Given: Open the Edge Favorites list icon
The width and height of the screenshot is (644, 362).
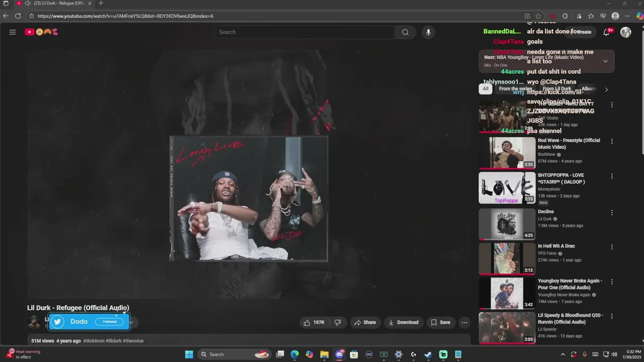Looking at the screenshot, I should pos(591,16).
